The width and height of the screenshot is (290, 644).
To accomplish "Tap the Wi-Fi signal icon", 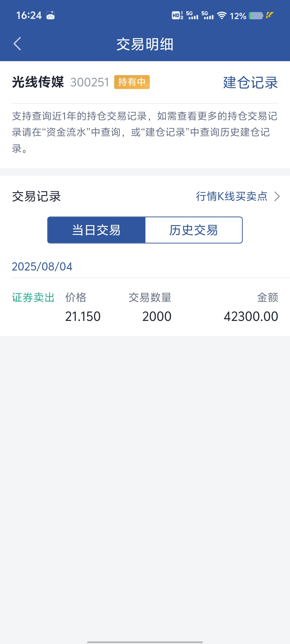I will (222, 16).
